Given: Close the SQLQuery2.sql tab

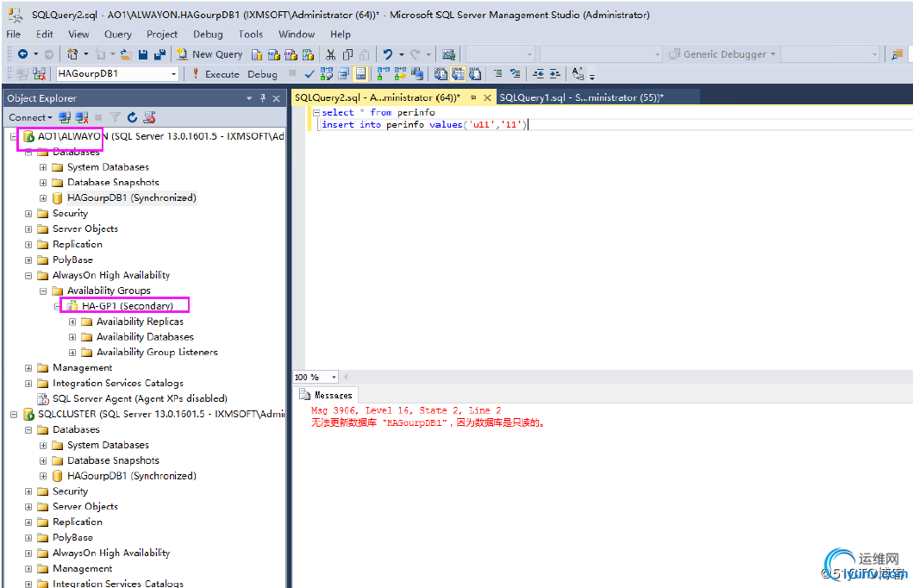Looking at the screenshot, I should (487, 97).
